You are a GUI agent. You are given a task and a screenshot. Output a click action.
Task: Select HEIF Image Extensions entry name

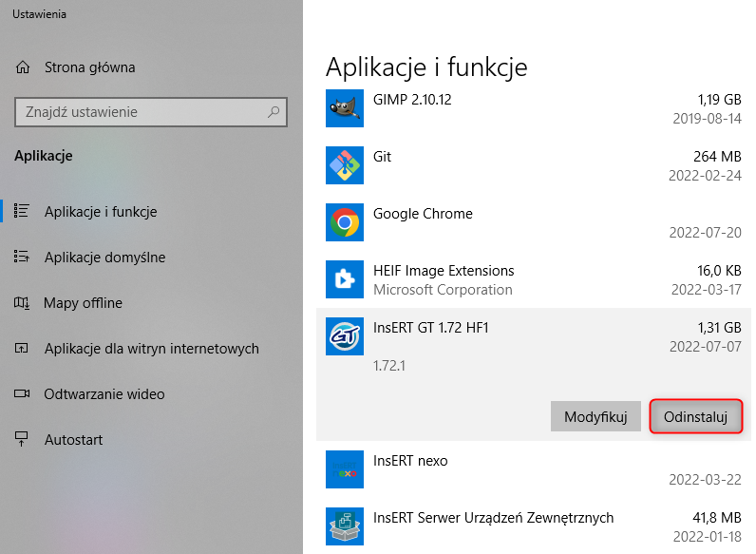point(444,271)
